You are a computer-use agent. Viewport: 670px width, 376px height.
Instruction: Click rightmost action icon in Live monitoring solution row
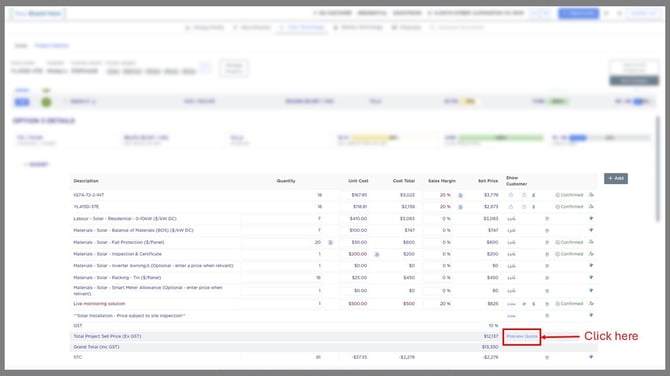591,303
